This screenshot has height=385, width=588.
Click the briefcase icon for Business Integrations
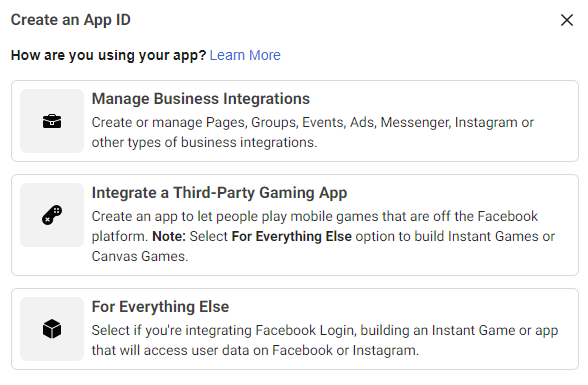click(x=52, y=121)
